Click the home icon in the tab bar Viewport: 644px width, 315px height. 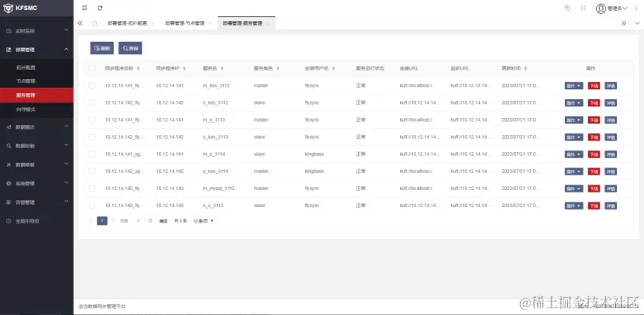[95, 23]
